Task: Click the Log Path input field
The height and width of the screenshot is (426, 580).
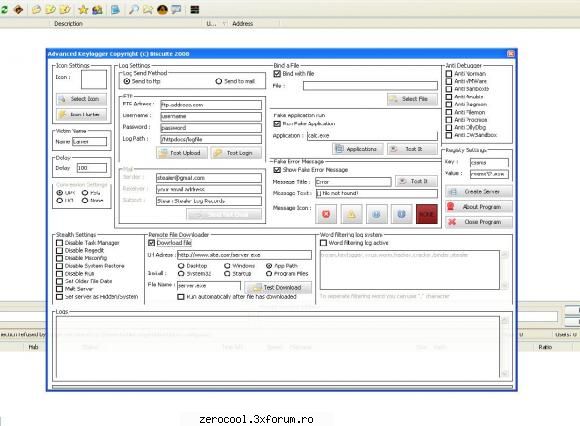Action: (211, 139)
